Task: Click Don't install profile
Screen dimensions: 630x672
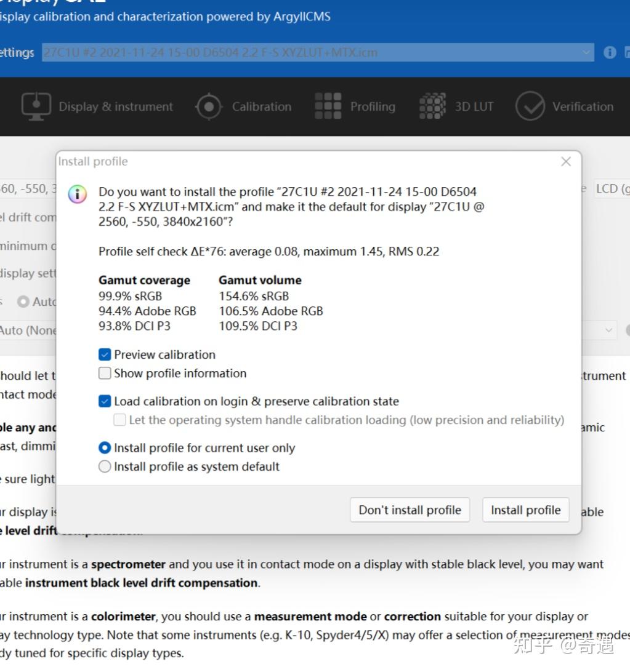Action: [x=409, y=510]
